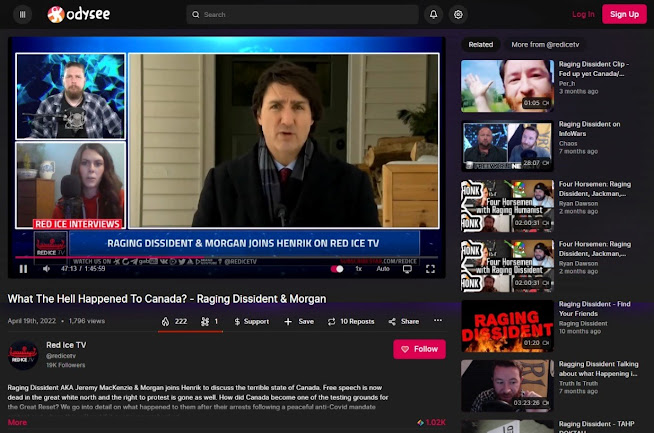The height and width of the screenshot is (433, 654).
Task: Click the video title 'What The Hell Happened To Canada?'
Action: pyautogui.click(x=167, y=299)
